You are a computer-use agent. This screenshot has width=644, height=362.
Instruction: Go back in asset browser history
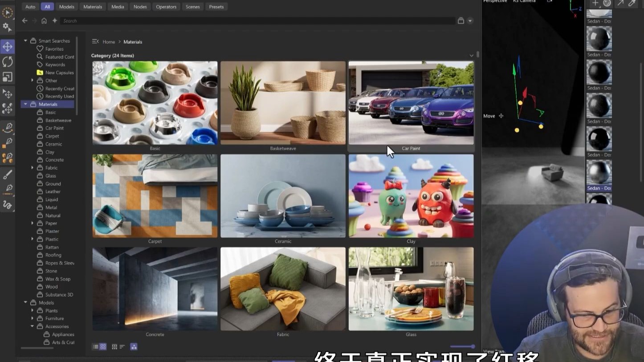[x=24, y=20]
